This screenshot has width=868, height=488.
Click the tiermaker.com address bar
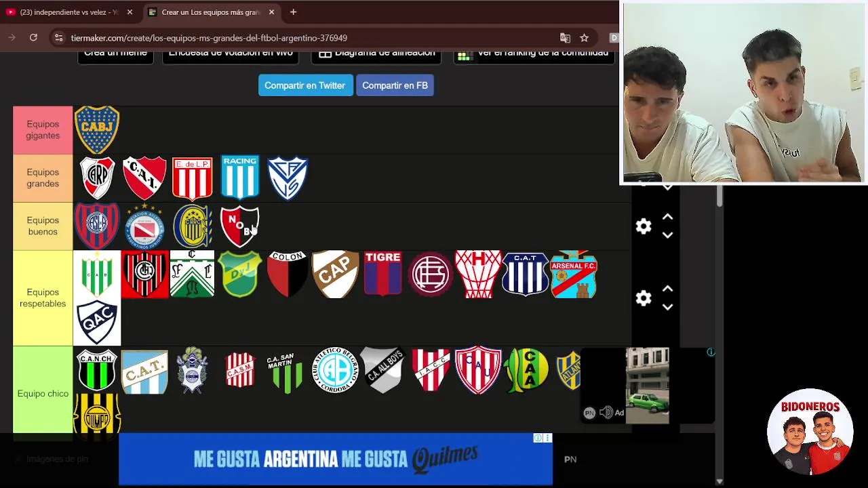click(312, 38)
